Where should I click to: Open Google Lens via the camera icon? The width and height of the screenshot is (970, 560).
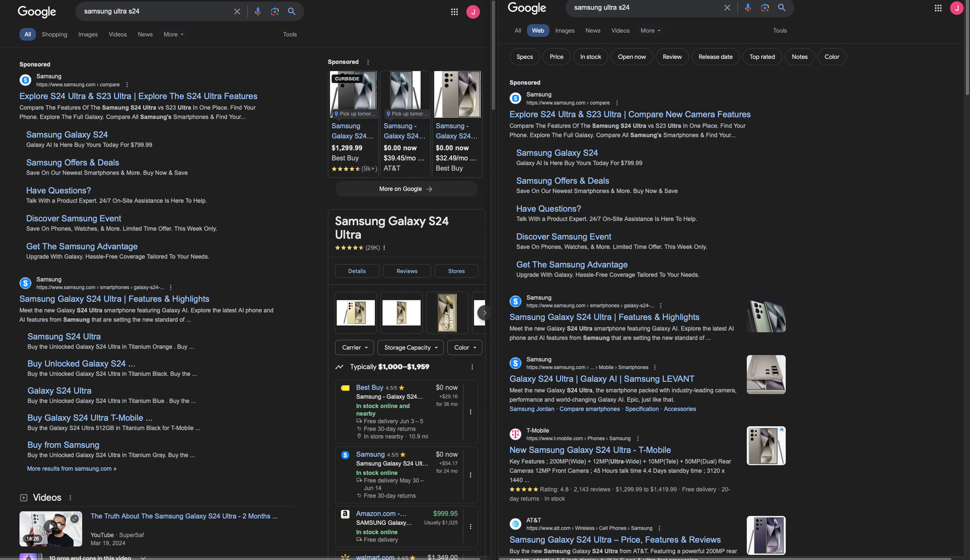(274, 11)
